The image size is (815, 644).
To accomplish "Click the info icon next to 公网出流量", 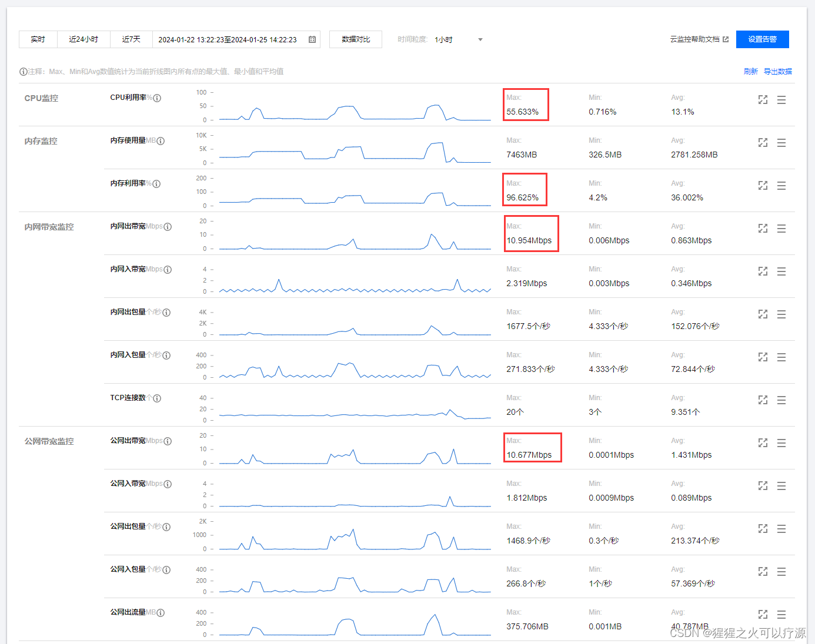I will (x=161, y=613).
